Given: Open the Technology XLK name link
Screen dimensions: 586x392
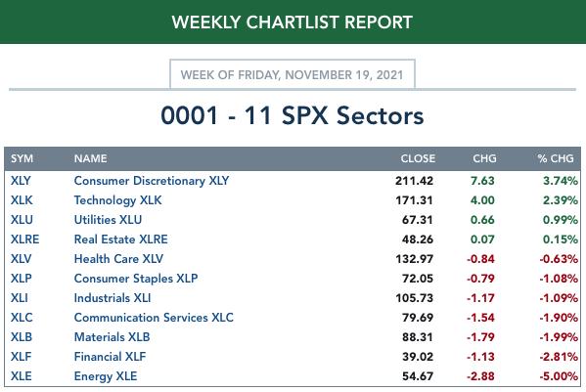Looking at the screenshot, I should click(117, 200).
